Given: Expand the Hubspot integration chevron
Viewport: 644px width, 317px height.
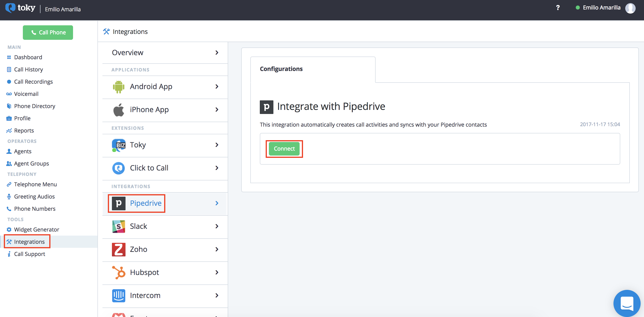Looking at the screenshot, I should [217, 272].
